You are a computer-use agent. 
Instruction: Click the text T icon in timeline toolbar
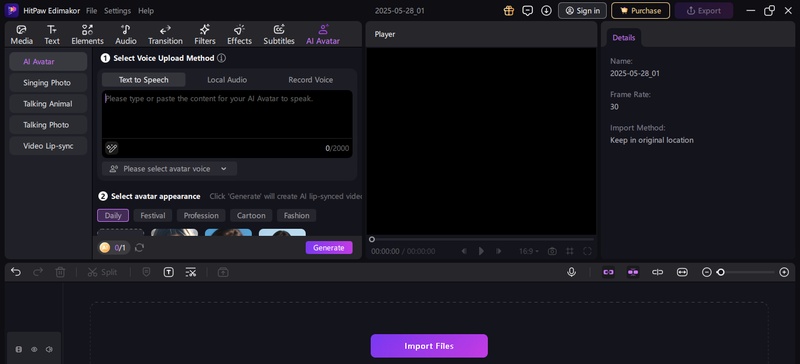pyautogui.click(x=168, y=272)
